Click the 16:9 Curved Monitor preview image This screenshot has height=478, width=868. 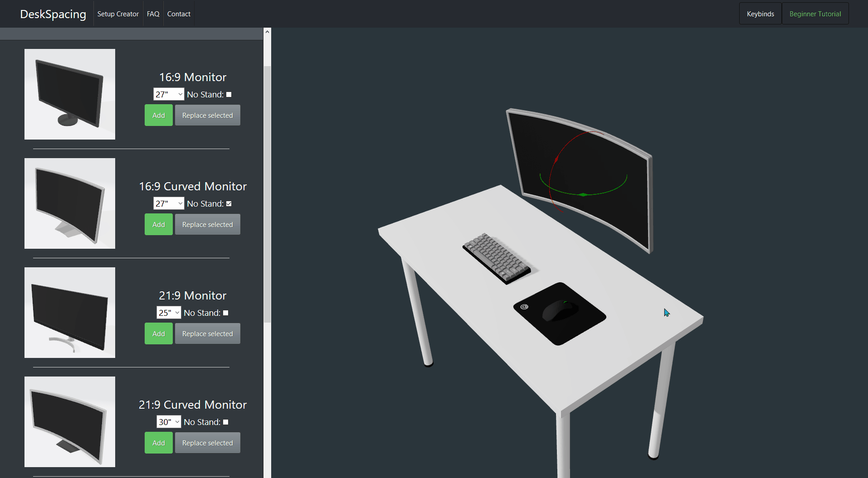(70, 203)
